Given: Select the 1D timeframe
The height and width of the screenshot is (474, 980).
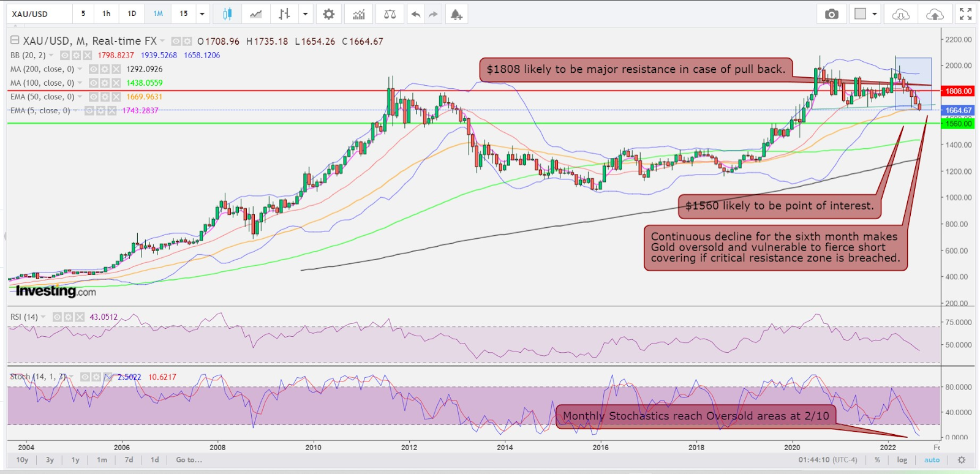Looking at the screenshot, I should click(x=132, y=14).
